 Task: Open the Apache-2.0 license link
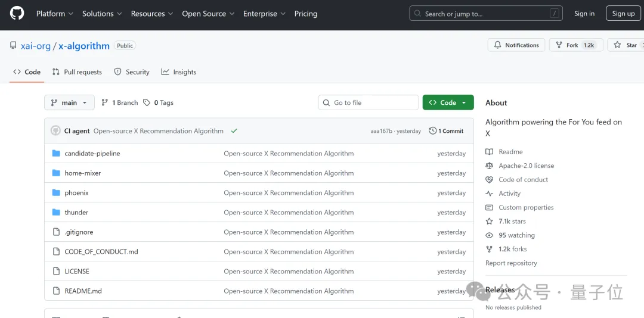(526, 166)
